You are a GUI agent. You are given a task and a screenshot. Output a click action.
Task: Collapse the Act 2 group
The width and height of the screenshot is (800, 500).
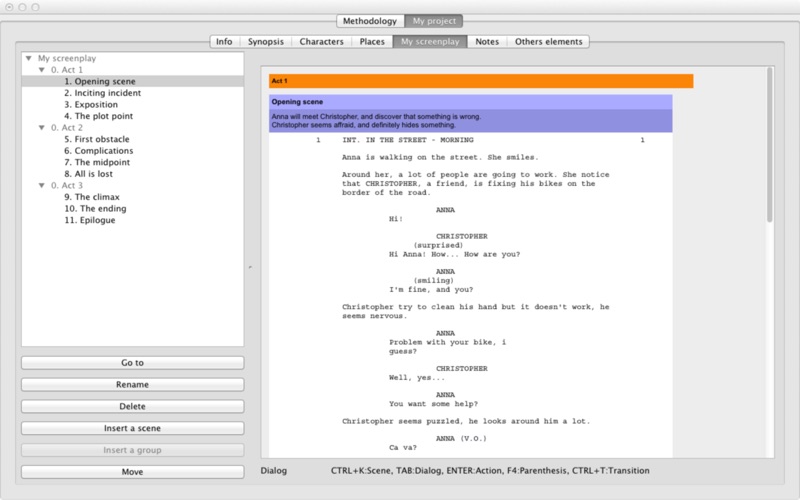(x=42, y=128)
